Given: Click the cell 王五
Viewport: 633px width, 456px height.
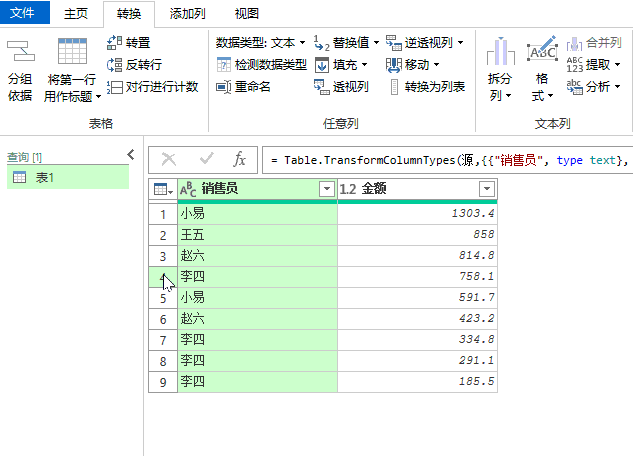Looking at the screenshot, I should pos(258,235).
